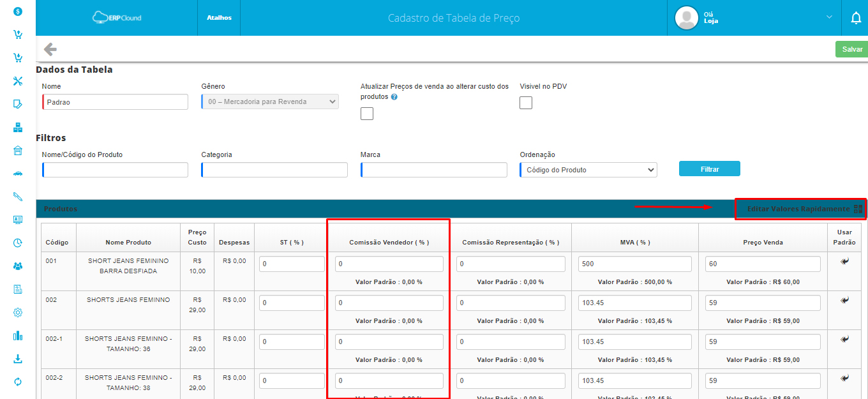The height and width of the screenshot is (399, 868).
Task: Click the 'SHORTS JEANS FEMINNO - TAMANHO: 36' name
Action: (128, 343)
